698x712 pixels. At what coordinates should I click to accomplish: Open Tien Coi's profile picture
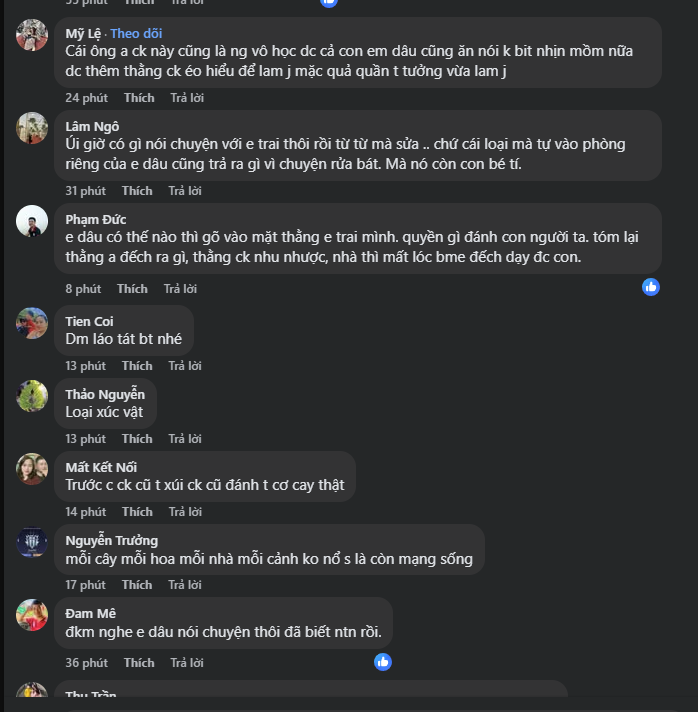tap(32, 323)
